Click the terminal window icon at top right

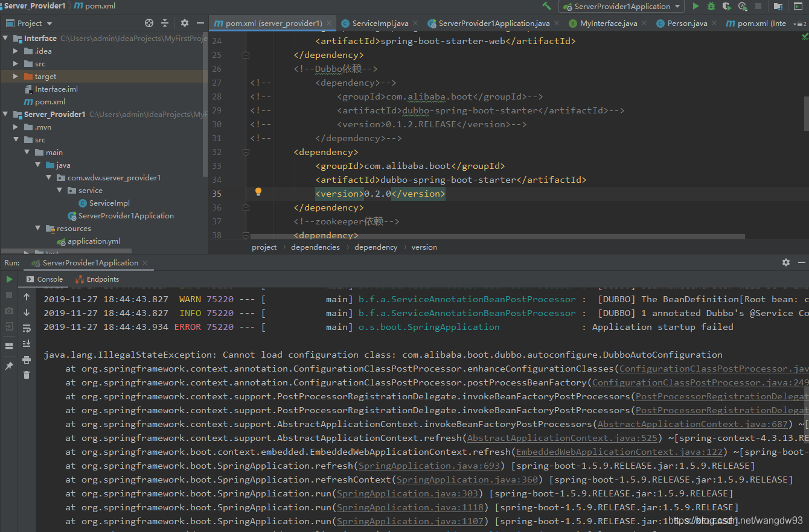pyautogui.click(x=797, y=6)
